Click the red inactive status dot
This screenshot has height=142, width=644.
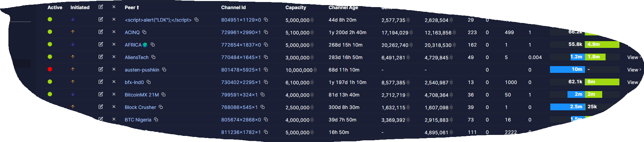pyautogui.click(x=50, y=69)
